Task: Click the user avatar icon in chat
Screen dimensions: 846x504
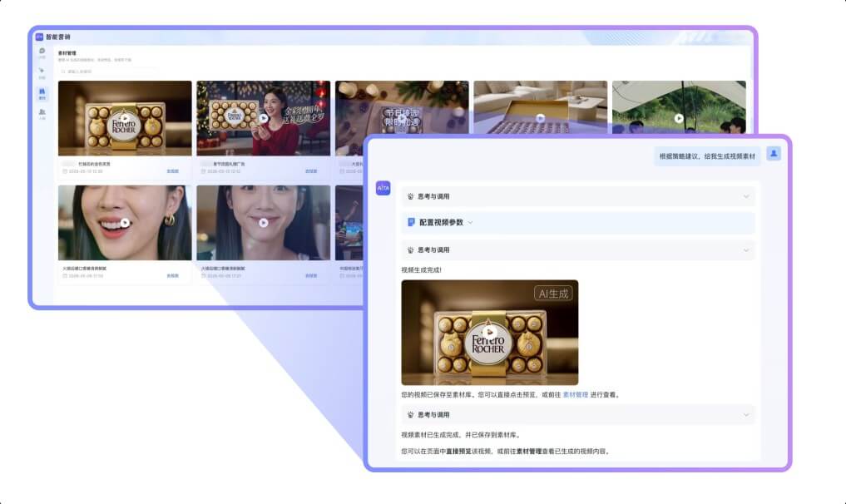Action: point(774,154)
